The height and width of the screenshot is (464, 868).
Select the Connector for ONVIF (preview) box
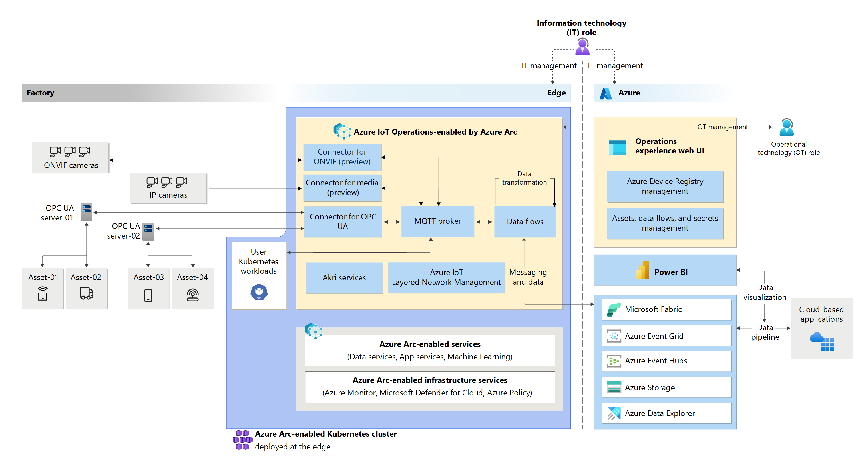pos(342,157)
